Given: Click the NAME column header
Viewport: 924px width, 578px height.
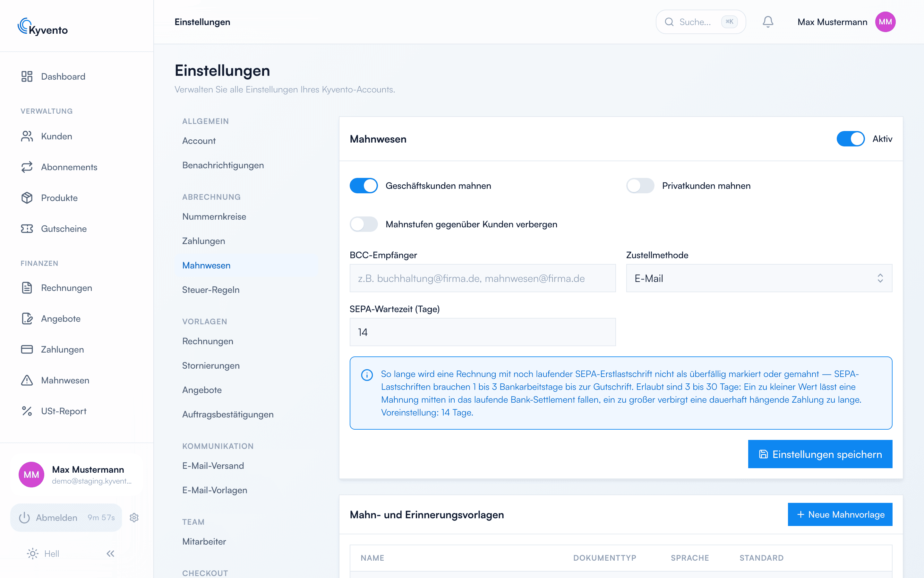Looking at the screenshot, I should pos(372,558).
